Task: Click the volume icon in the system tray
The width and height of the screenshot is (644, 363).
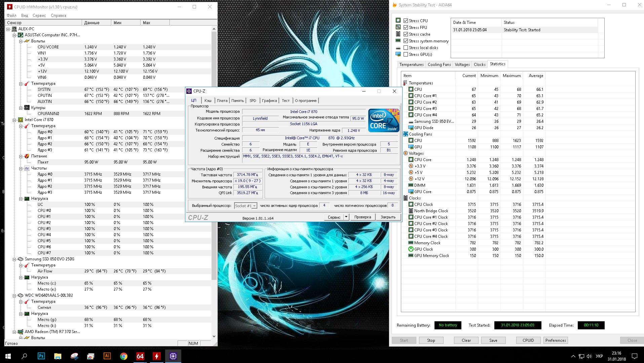Action: pos(589,356)
